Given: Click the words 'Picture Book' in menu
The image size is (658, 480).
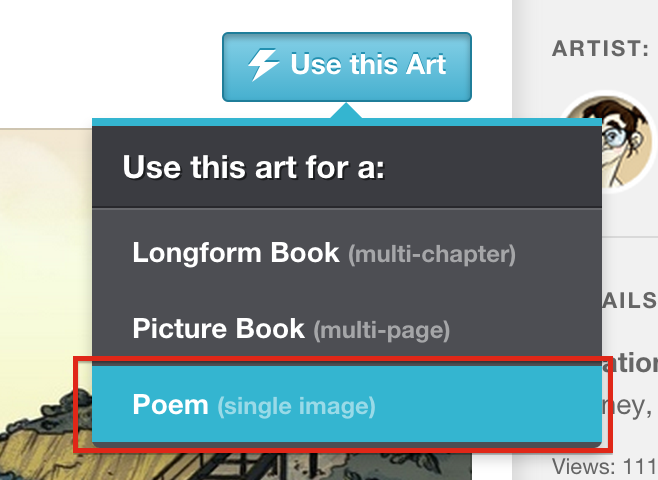Looking at the screenshot, I should pyautogui.click(x=219, y=328).
